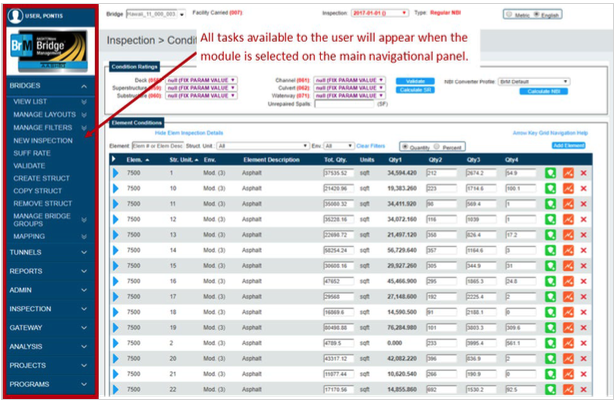Open the Deck rating dropdown
This screenshot has height=401, width=616.
[201, 80]
